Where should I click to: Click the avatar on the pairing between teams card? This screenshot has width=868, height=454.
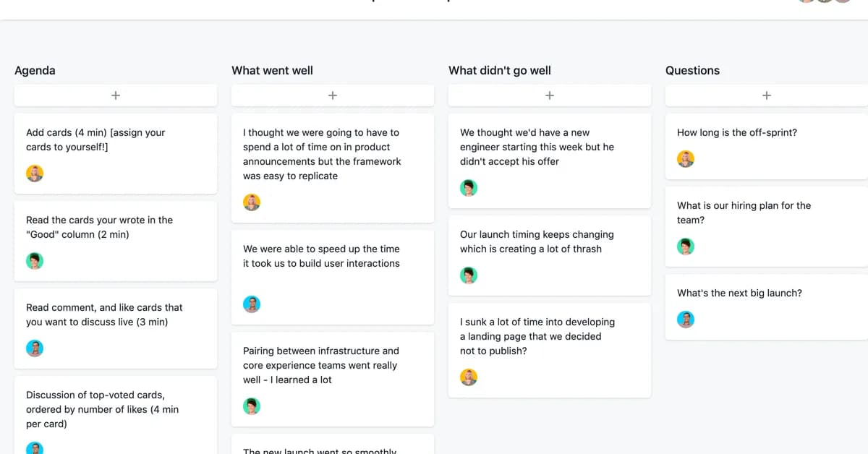click(x=251, y=406)
